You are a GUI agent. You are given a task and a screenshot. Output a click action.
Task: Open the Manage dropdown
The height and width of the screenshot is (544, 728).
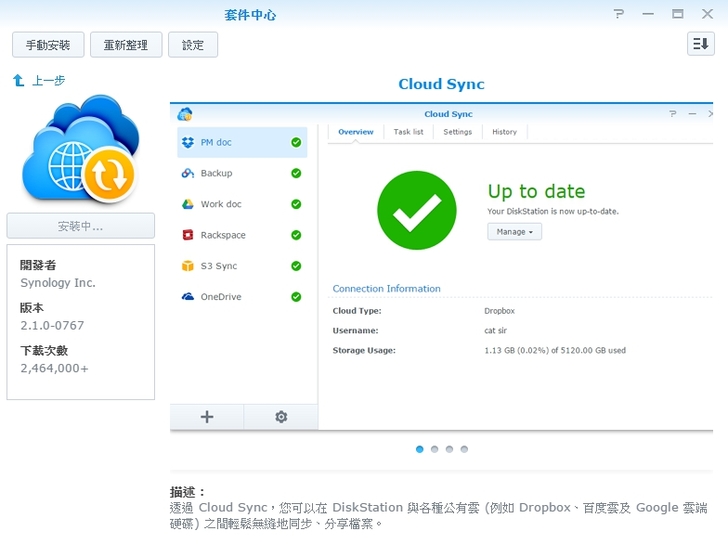514,232
